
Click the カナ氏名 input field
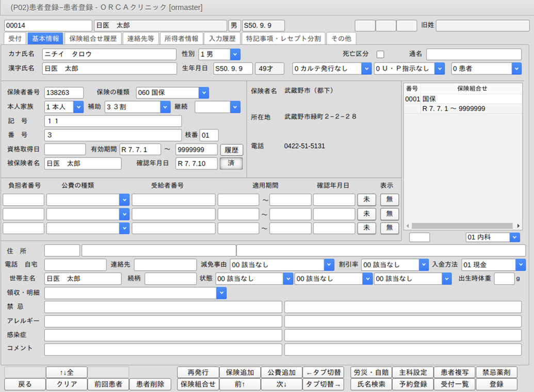coord(110,54)
